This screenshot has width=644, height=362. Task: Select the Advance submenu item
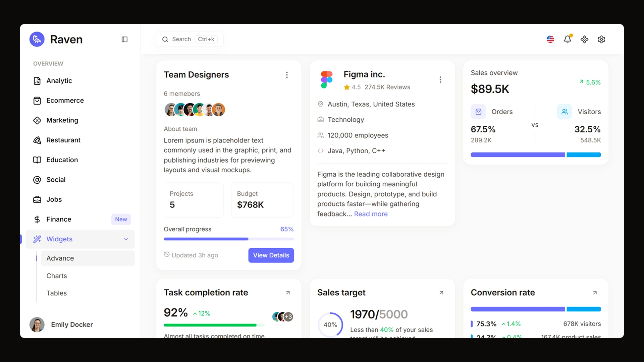(x=88, y=258)
